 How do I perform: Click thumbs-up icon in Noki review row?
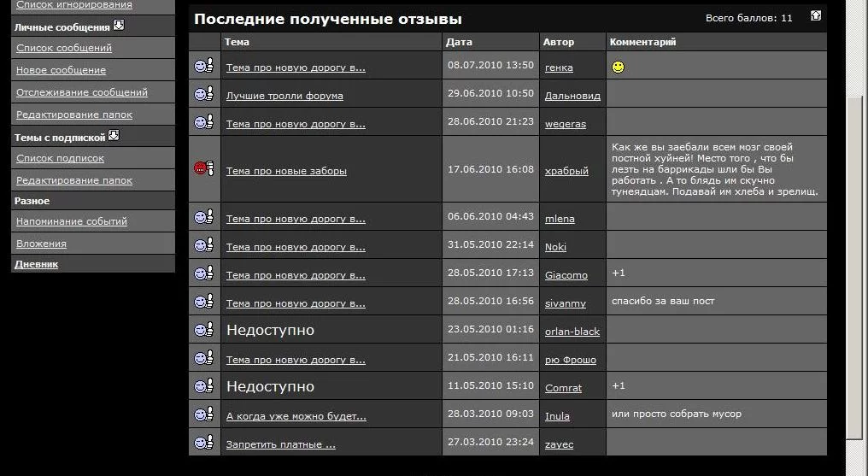204,245
